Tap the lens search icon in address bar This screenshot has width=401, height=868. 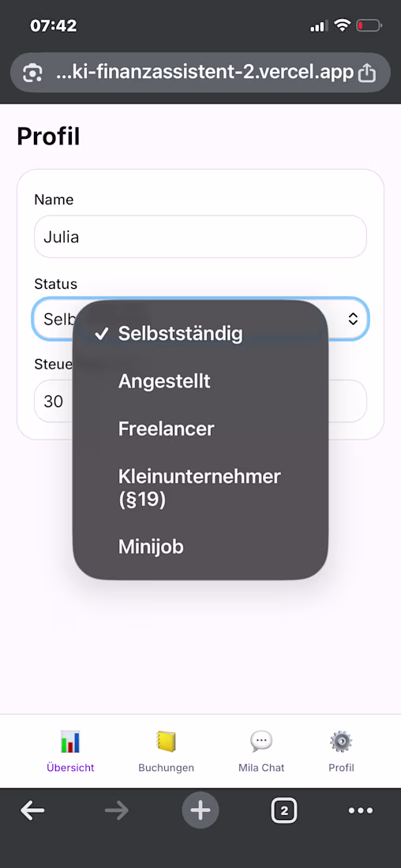[32, 73]
